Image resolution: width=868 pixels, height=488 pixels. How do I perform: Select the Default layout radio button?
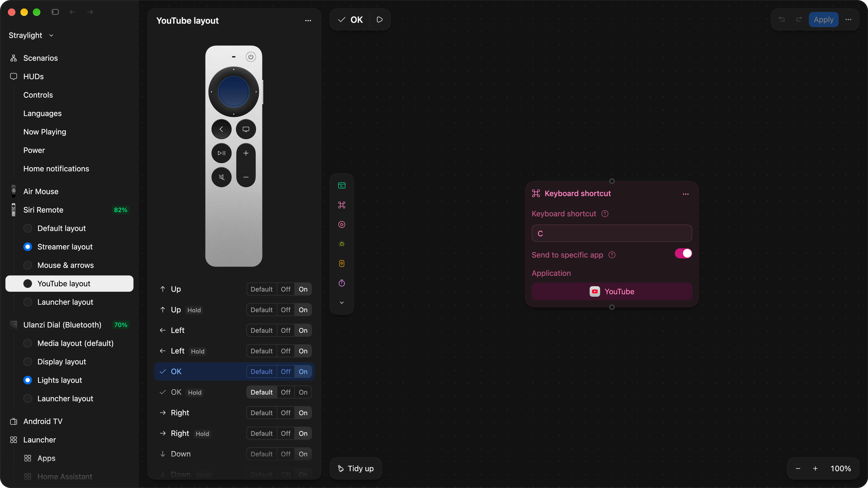pos(28,228)
